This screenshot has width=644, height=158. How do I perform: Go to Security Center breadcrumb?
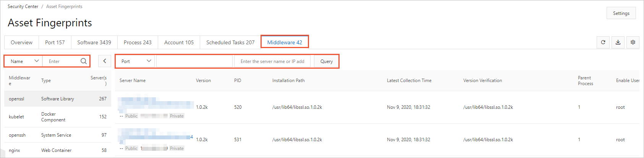[23, 6]
